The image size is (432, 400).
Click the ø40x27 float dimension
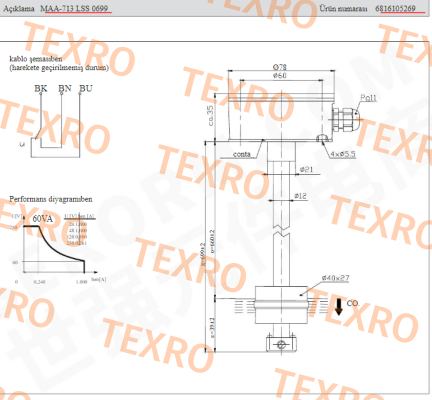(335, 278)
